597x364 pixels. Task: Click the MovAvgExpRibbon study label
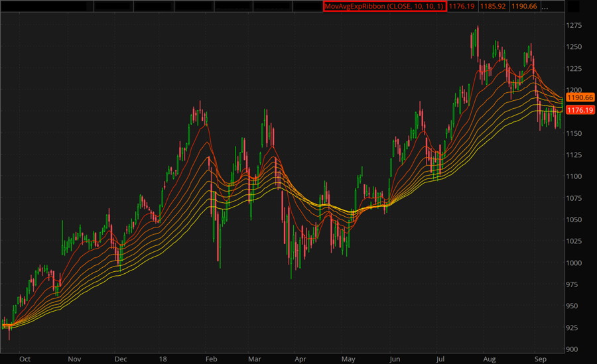click(384, 7)
